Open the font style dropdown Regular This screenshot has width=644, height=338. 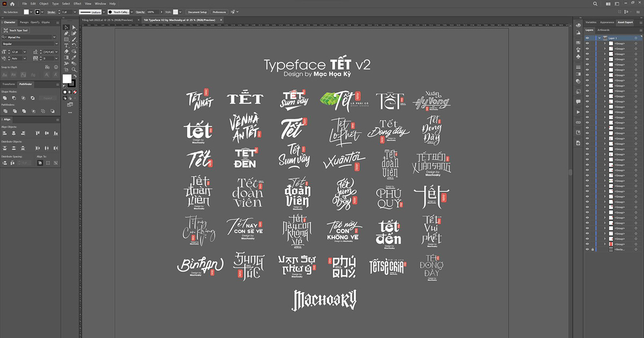[x=56, y=43]
